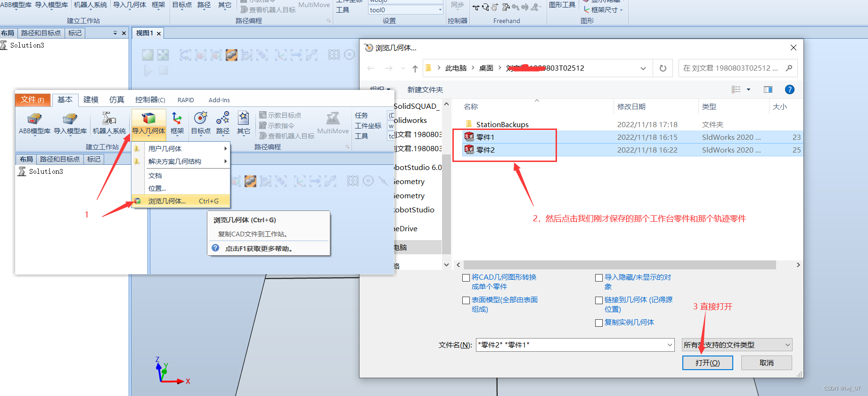The width and height of the screenshot is (868, 396).
Task: Open 导入模型库 in the inset ribbon
Action: coord(70,123)
